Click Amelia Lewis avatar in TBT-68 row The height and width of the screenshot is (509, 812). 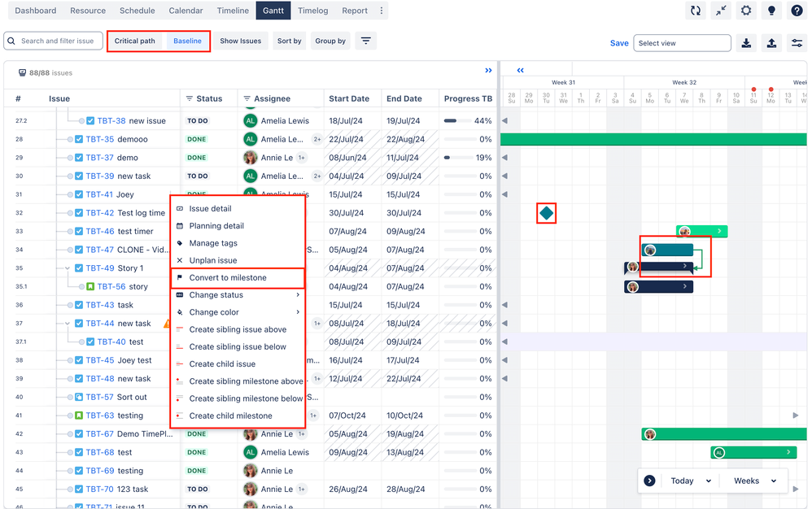point(251,452)
